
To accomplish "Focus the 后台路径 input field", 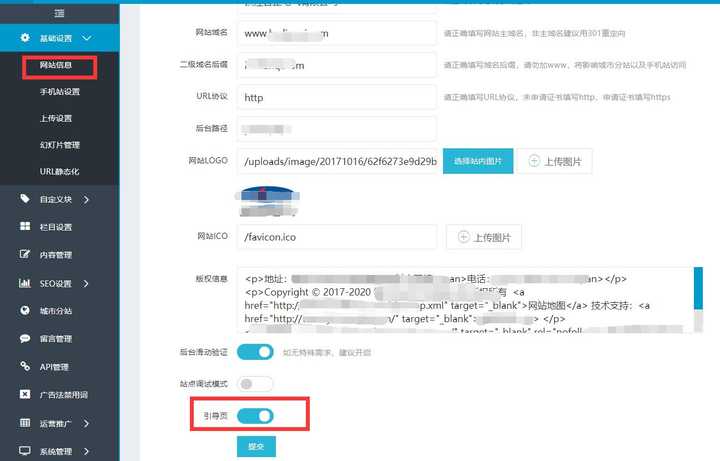I will point(337,129).
